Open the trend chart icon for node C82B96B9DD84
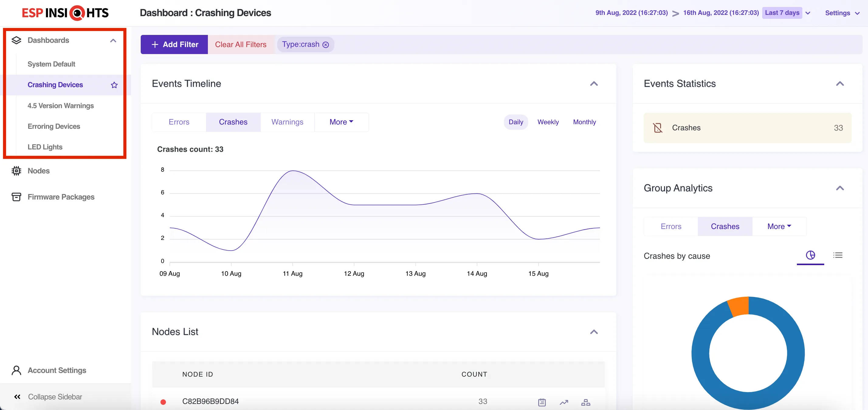Viewport: 868px width, 410px height. 564,402
